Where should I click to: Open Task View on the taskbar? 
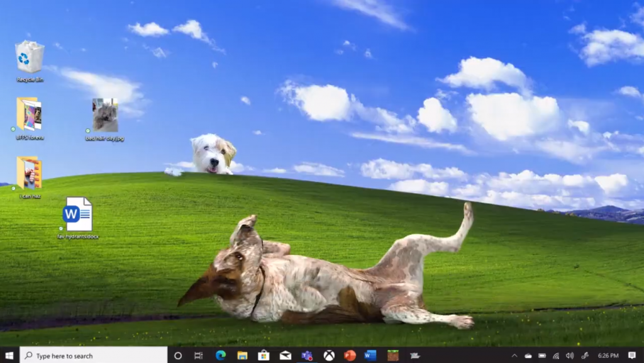click(x=198, y=355)
